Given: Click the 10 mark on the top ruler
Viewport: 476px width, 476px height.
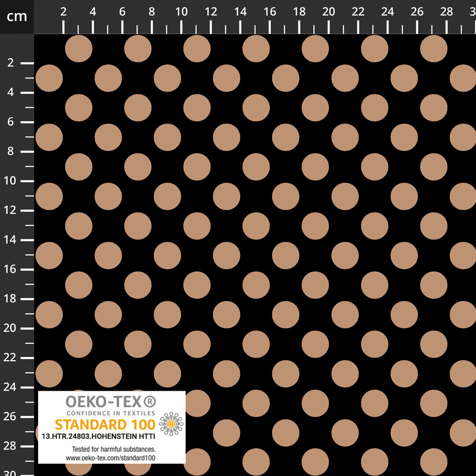Looking at the screenshot, I should pyautogui.click(x=181, y=12).
